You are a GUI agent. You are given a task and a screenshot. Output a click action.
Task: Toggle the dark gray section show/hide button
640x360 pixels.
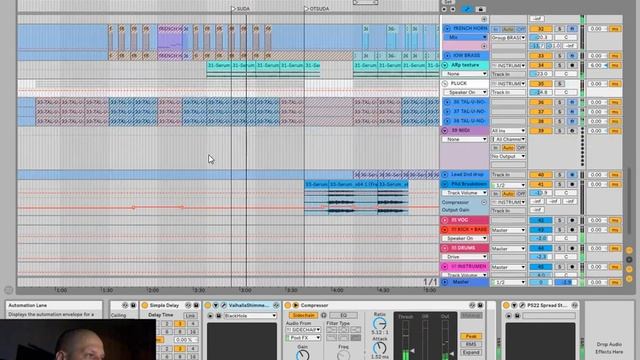coord(629,260)
